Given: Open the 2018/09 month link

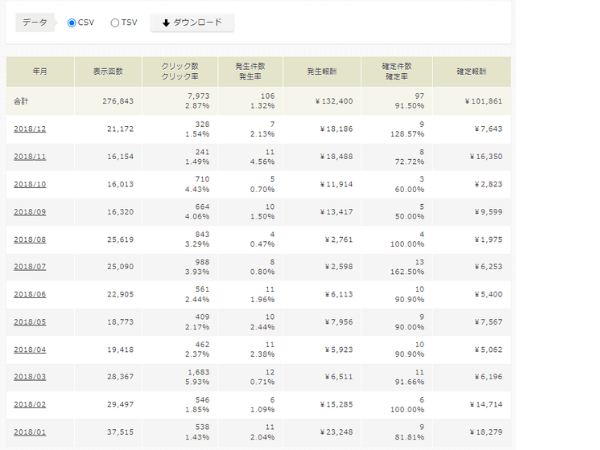Looking at the screenshot, I should pyautogui.click(x=29, y=213).
